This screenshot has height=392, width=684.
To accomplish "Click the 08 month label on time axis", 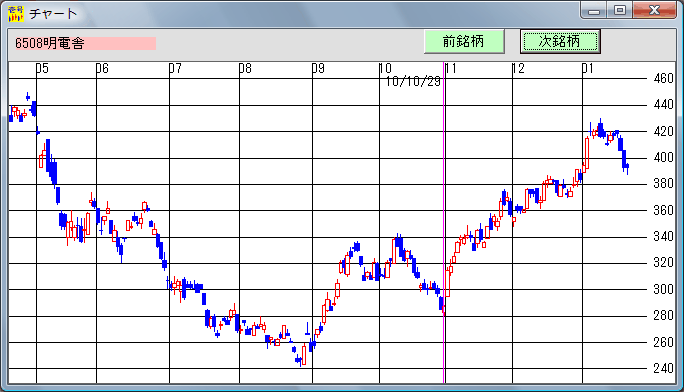I will (x=245, y=68).
